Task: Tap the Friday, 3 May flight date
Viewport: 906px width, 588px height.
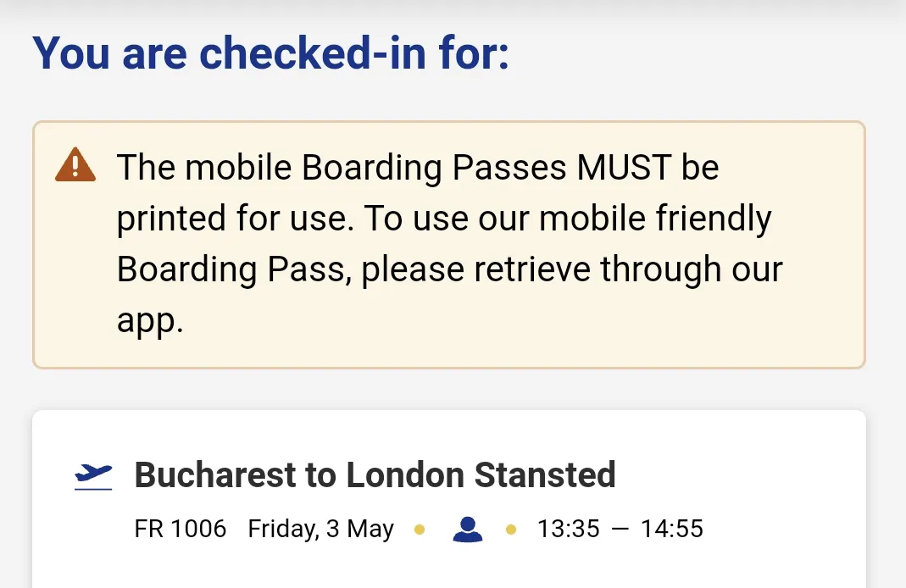Action: click(320, 530)
